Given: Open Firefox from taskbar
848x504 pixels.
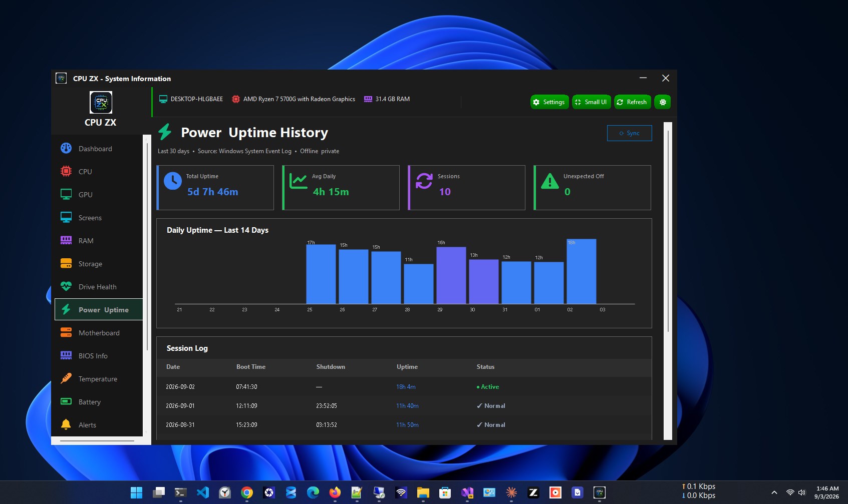Looking at the screenshot, I should pyautogui.click(x=335, y=492).
